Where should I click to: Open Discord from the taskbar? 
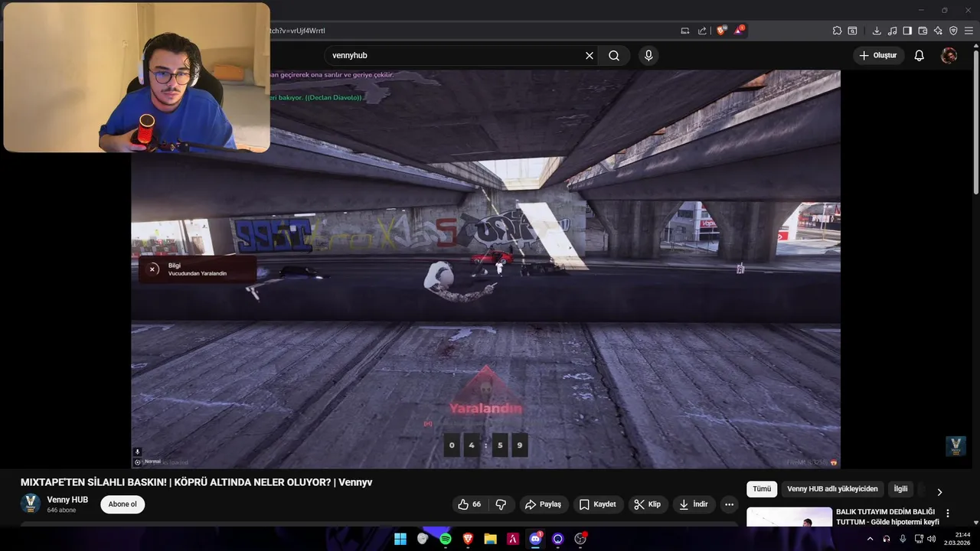coord(535,539)
